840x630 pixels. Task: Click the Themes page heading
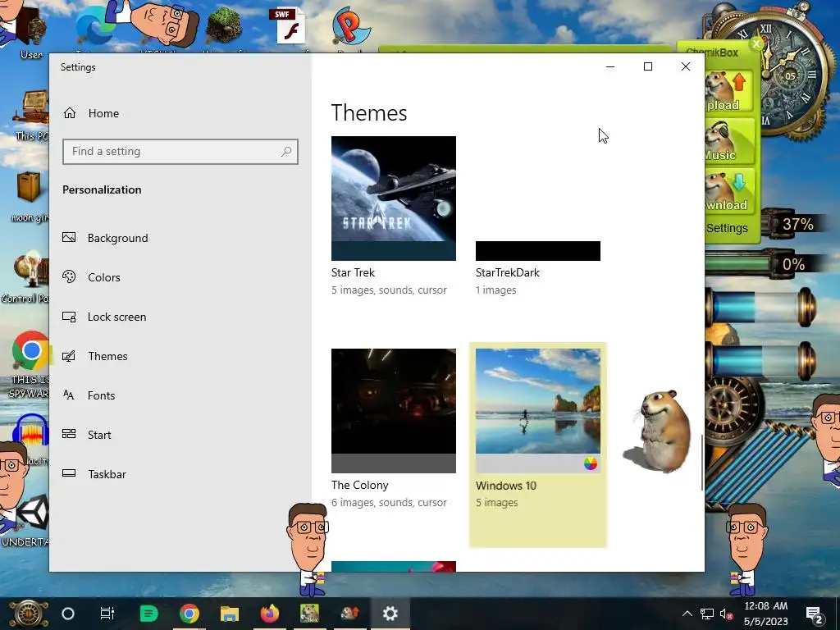tap(369, 113)
